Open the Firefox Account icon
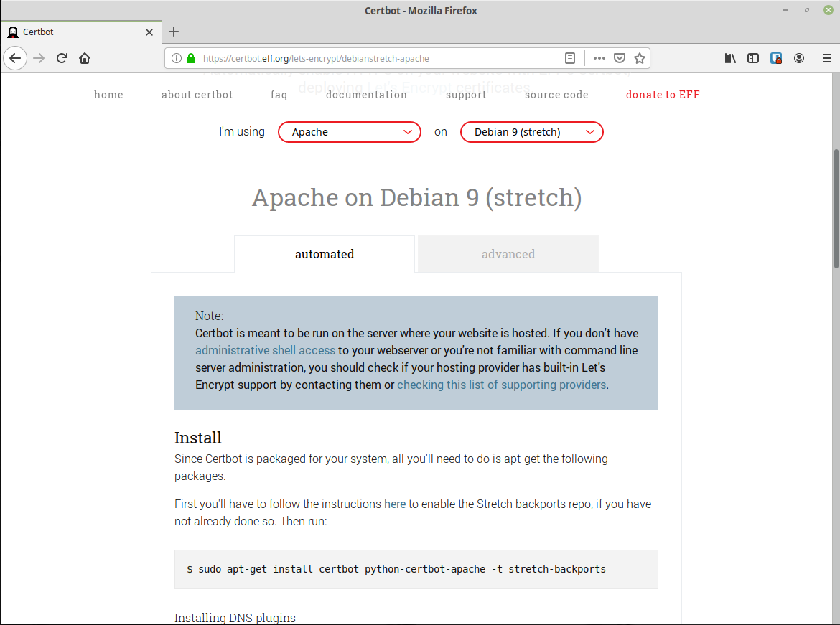The width and height of the screenshot is (840, 625). pyautogui.click(x=799, y=58)
